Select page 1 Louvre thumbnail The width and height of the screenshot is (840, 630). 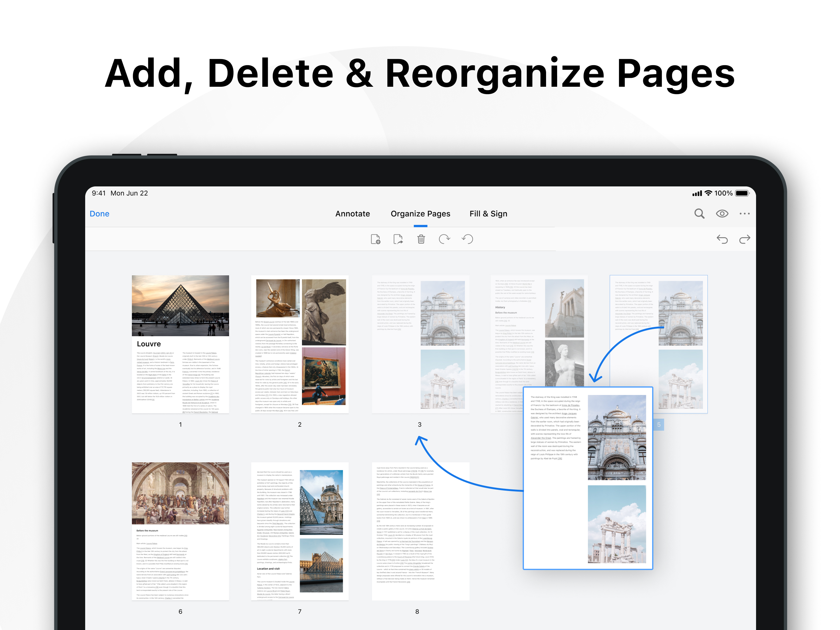click(180, 344)
